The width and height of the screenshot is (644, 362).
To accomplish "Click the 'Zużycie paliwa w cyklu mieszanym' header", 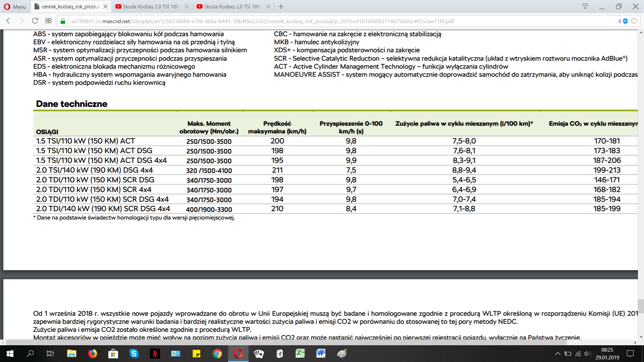I will tap(464, 124).
